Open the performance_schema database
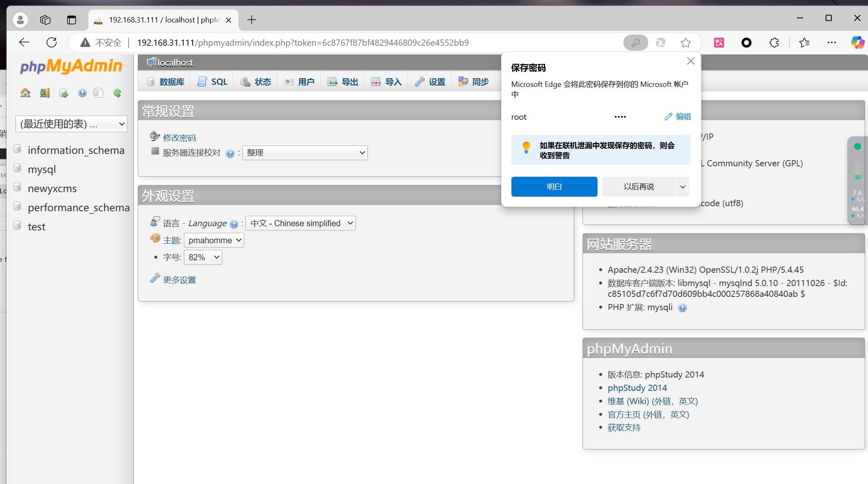The image size is (868, 484). [x=79, y=207]
